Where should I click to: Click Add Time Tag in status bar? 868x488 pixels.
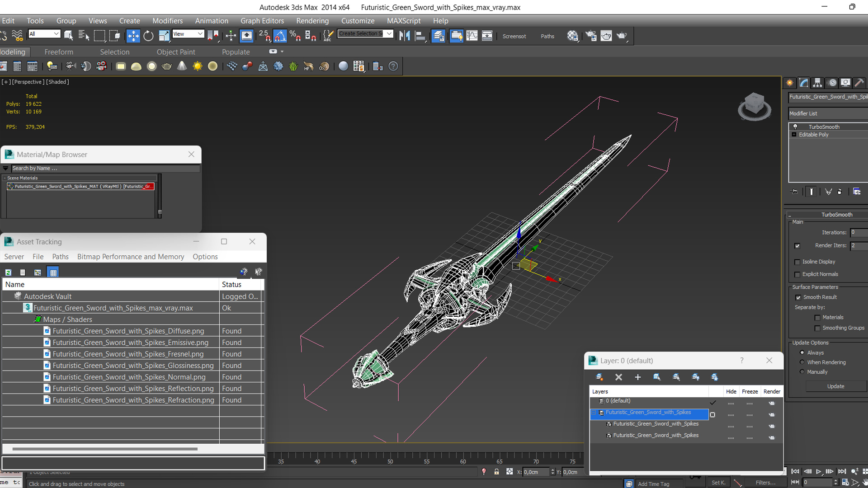(653, 484)
